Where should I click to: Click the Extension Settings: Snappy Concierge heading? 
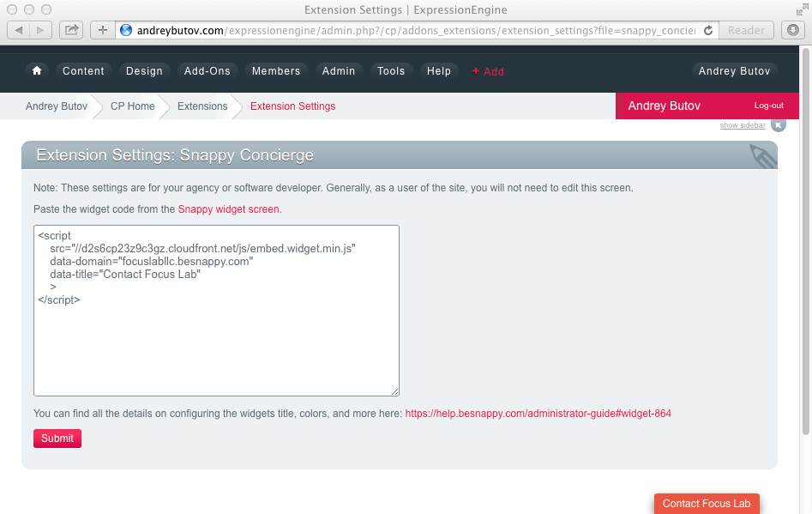click(x=175, y=155)
